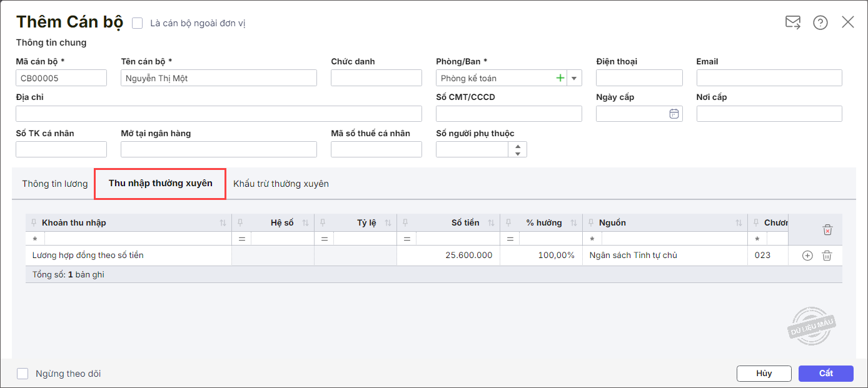Sort by the Khoản thu nhập column arrows
The height and width of the screenshot is (388, 868).
(x=223, y=223)
